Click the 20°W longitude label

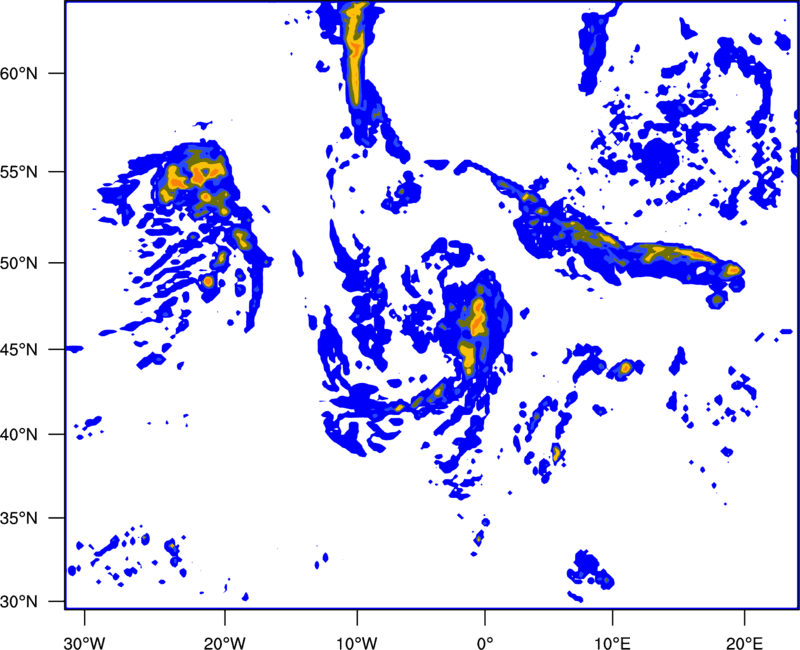[224, 643]
